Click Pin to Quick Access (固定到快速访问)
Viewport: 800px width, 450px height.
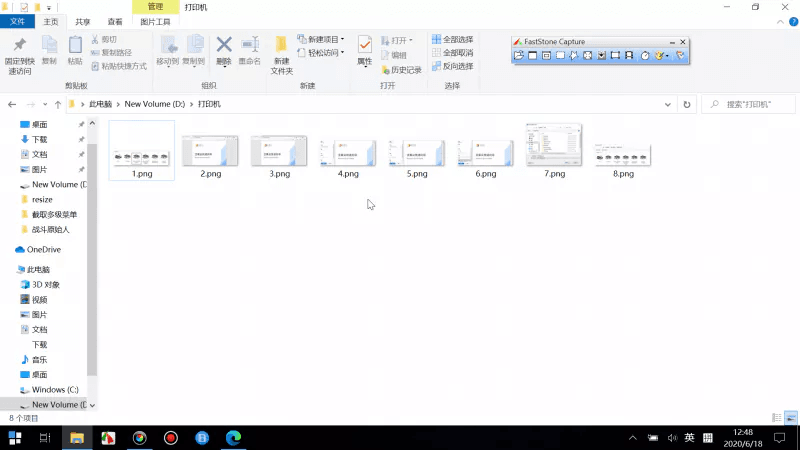pos(20,55)
